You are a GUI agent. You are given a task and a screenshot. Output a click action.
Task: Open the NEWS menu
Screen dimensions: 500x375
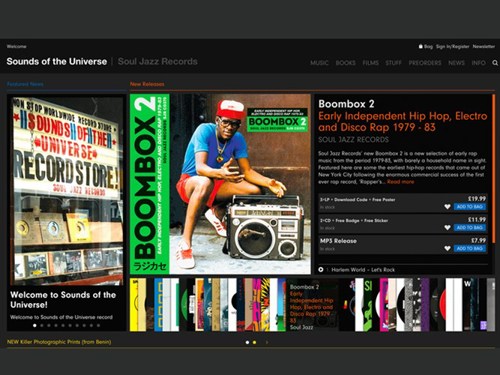pos(456,63)
